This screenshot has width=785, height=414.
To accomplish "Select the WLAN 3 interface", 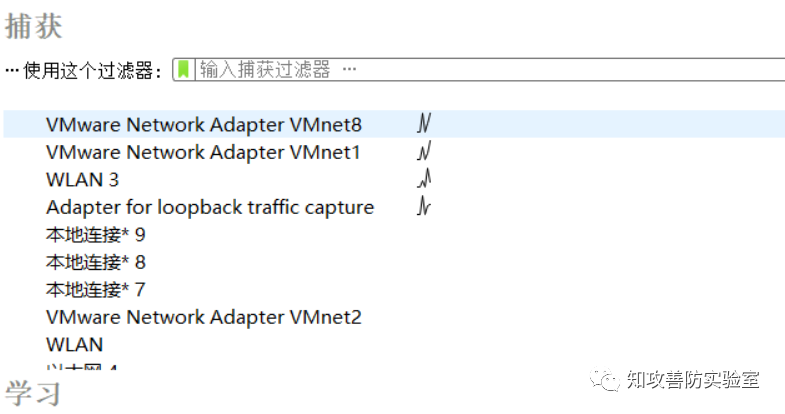I will [x=83, y=179].
